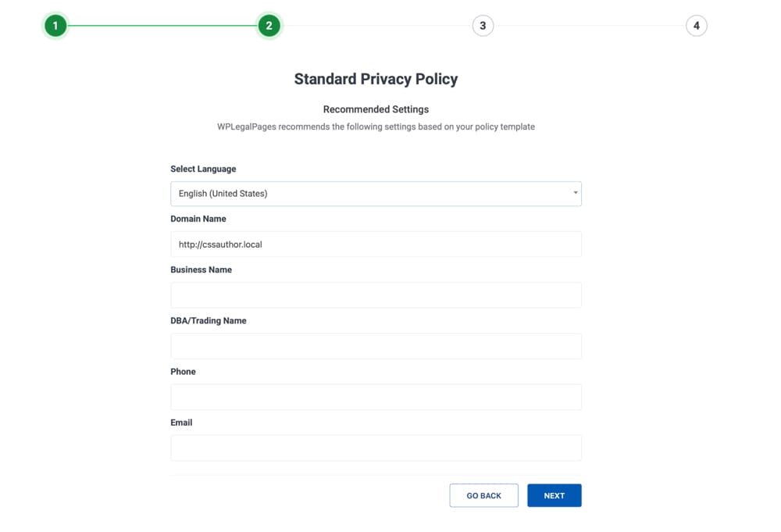Click the Business Name label
The width and height of the screenshot is (781, 532).
[x=201, y=269]
